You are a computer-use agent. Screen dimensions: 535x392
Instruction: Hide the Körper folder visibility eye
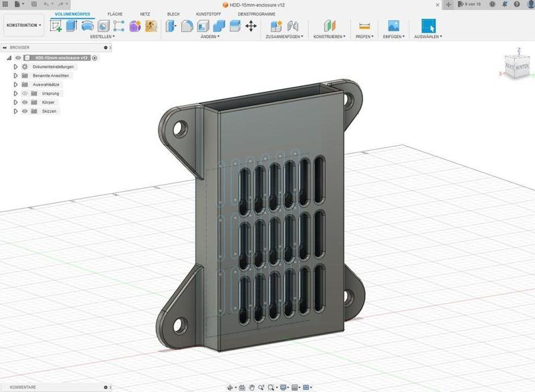pos(25,102)
